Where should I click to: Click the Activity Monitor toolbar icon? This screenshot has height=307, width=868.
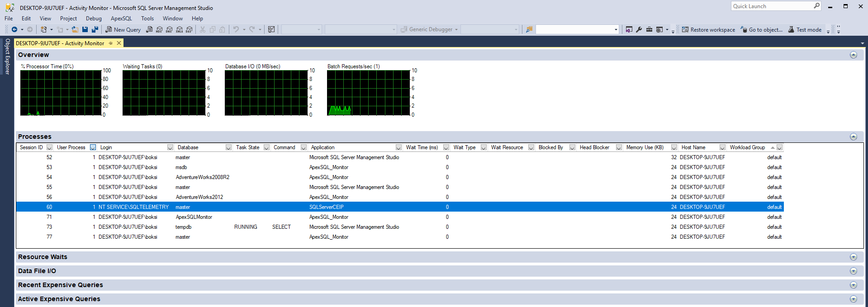point(271,29)
